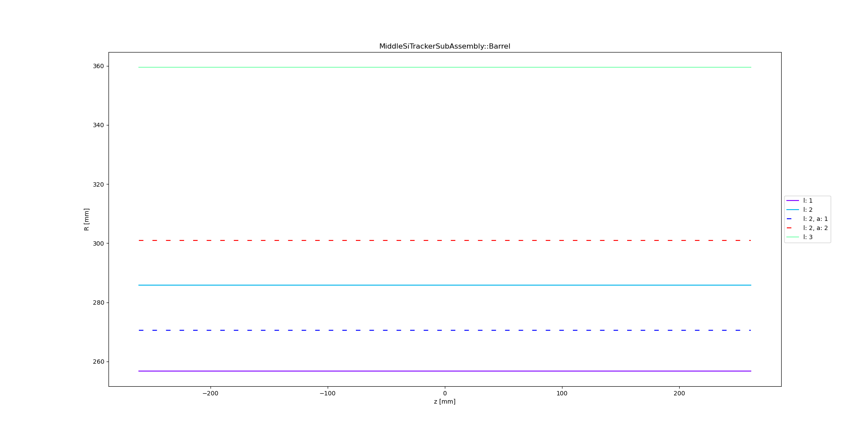Click the 260 y-axis tick label
Image resolution: width=868 pixels, height=434 pixels.
click(98, 362)
